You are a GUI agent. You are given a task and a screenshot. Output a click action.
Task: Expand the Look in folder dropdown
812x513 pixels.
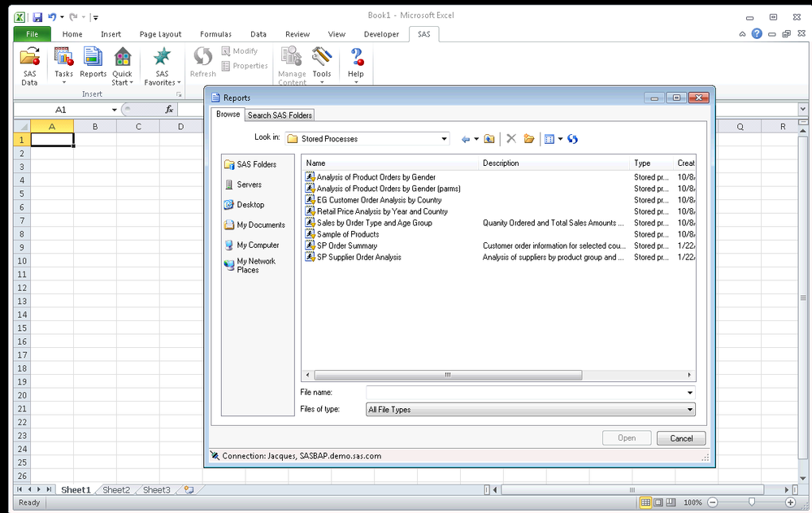444,139
